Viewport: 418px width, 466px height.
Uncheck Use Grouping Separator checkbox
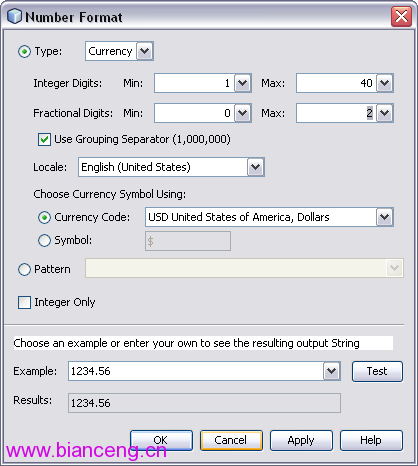44,139
